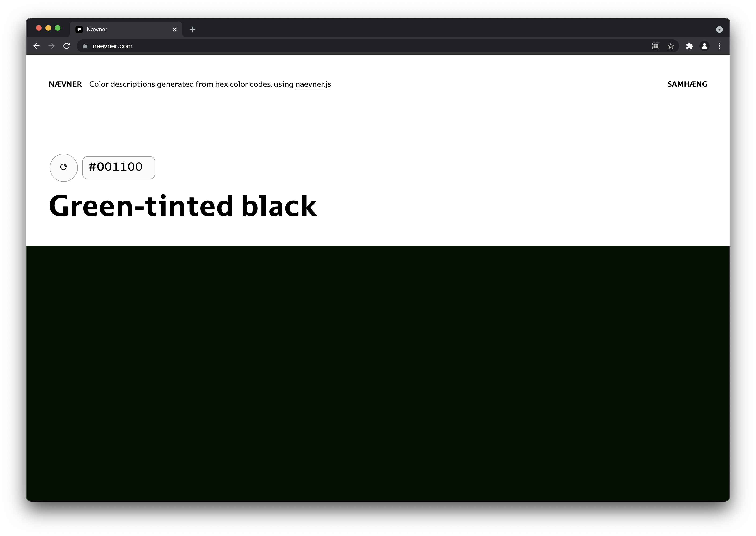This screenshot has width=756, height=536.
Task: Go back with browser back arrow
Action: coord(37,46)
